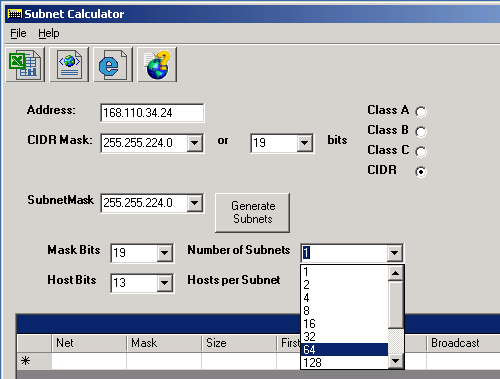The width and height of the screenshot is (500, 379).
Task: Click the Subnet Calculator title bar icon
Action: tap(15, 14)
